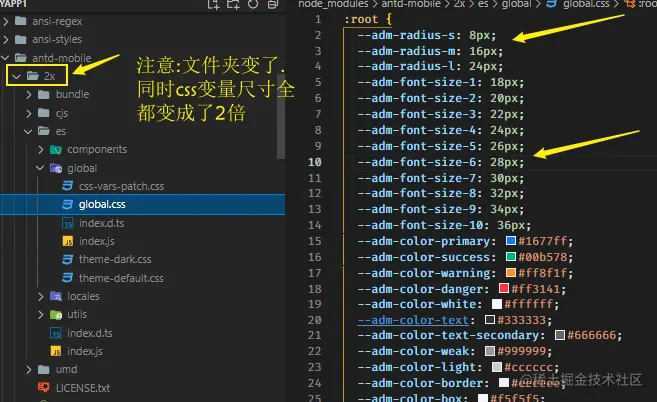Click the --adm-color-text variable link
This screenshot has width=657, height=402.
click(x=413, y=320)
